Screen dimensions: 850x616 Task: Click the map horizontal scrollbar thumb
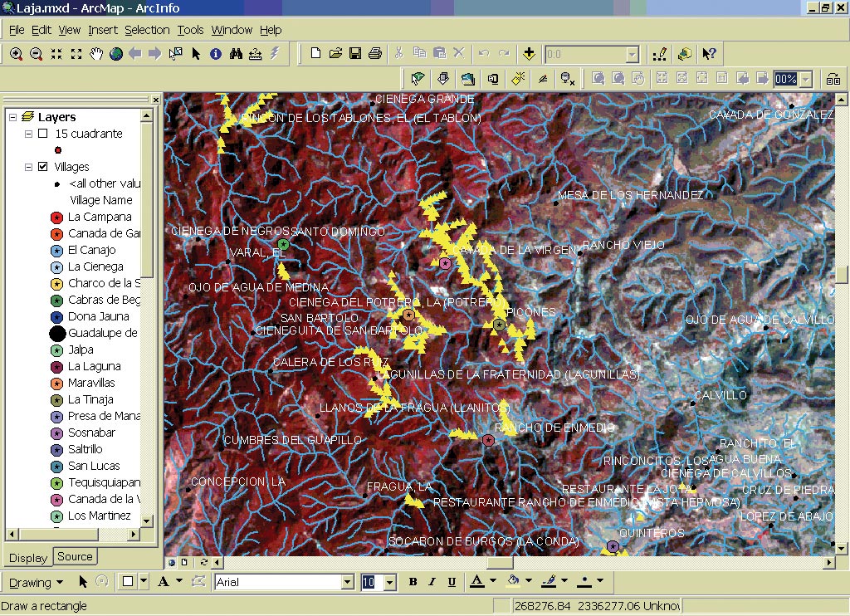[x=499, y=562]
